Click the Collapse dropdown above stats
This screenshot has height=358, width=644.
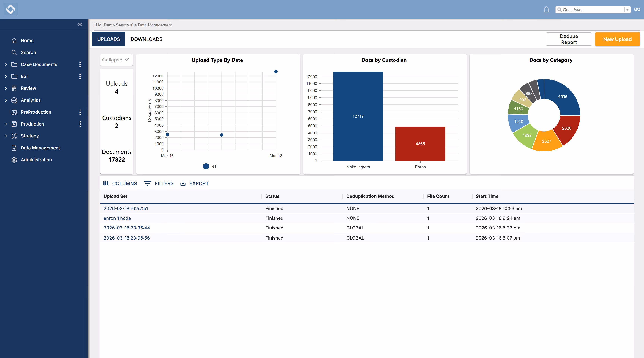tap(116, 60)
